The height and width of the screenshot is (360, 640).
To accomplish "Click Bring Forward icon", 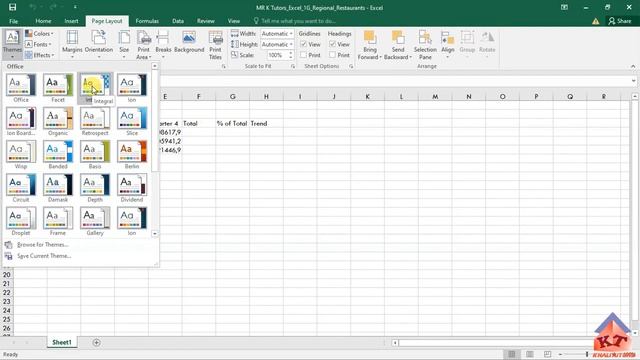I will click(x=370, y=38).
